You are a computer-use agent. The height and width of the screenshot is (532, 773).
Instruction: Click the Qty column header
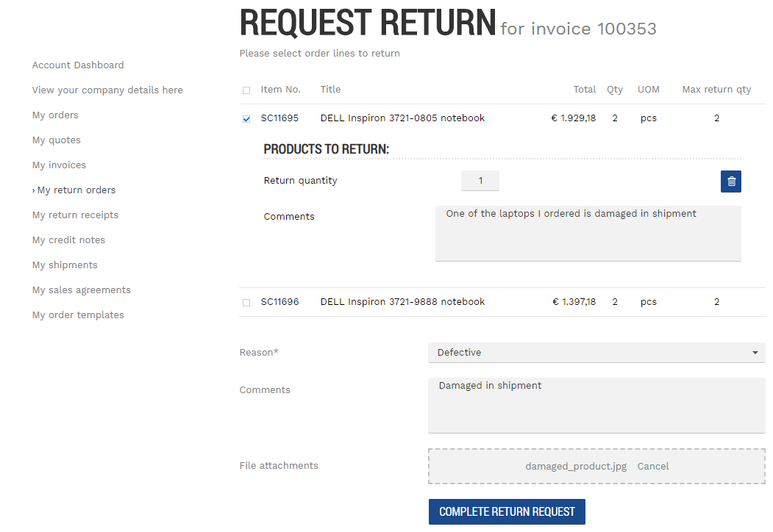[615, 90]
